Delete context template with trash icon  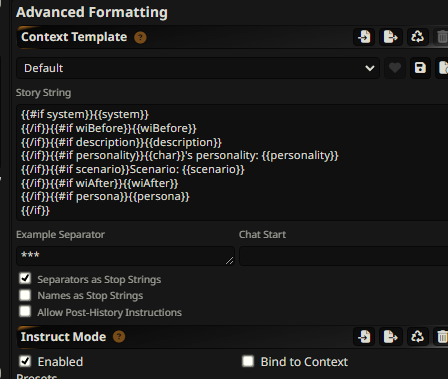pos(441,37)
